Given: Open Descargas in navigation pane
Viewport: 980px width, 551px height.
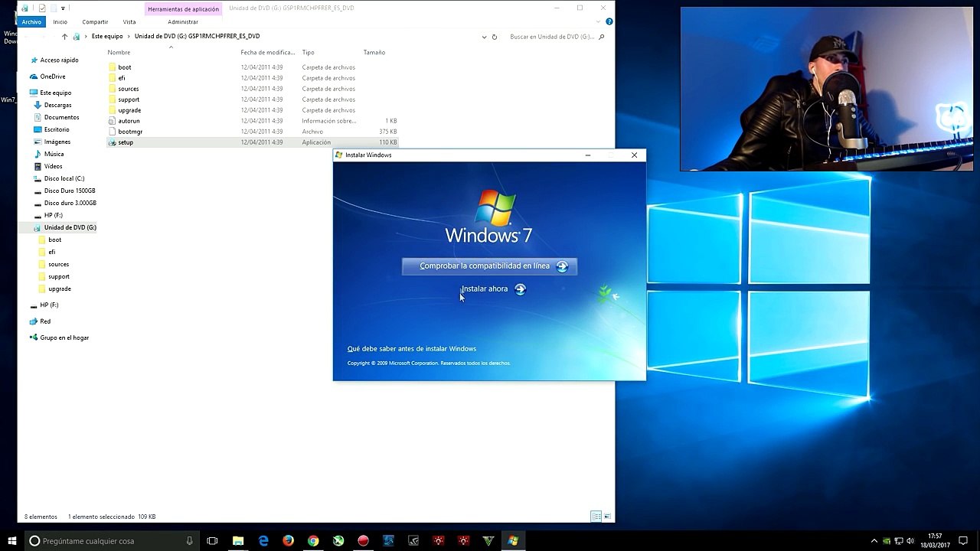Looking at the screenshot, I should click(57, 105).
